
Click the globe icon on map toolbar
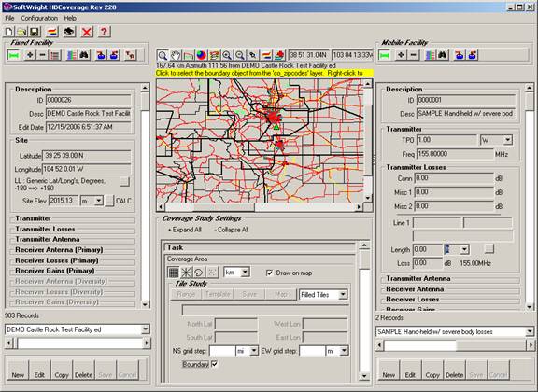pos(201,55)
